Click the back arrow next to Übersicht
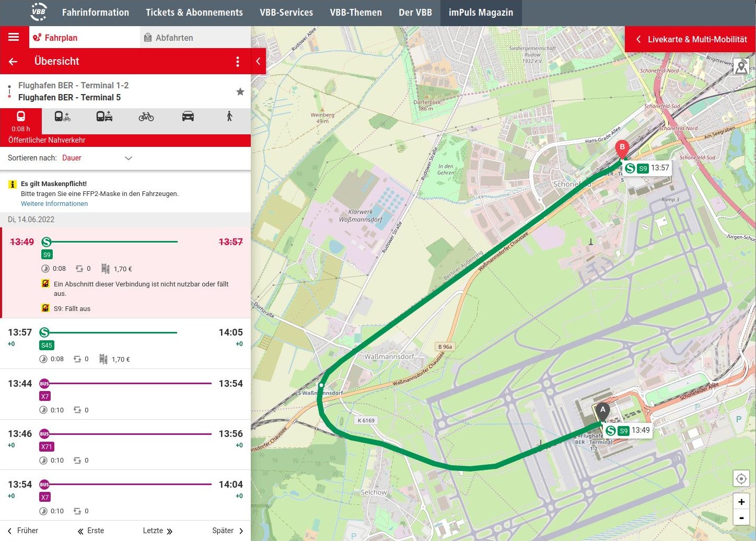Screen dimensions: 756x541 [13, 62]
